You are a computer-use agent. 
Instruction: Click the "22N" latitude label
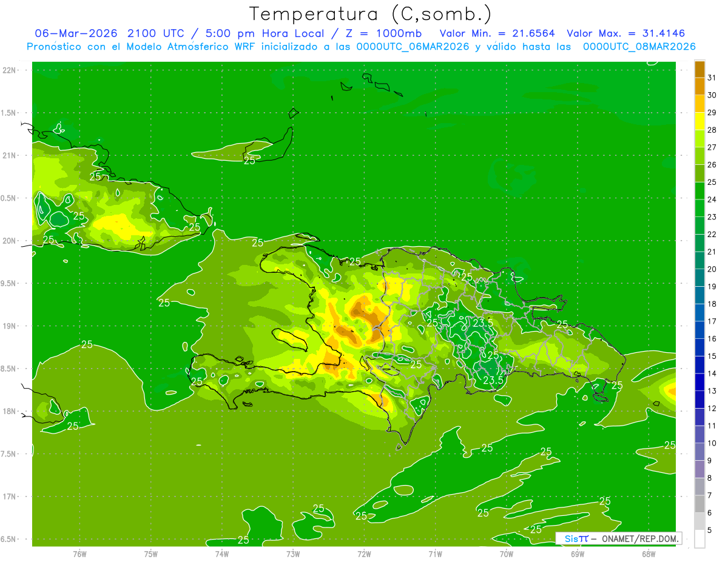(9, 70)
